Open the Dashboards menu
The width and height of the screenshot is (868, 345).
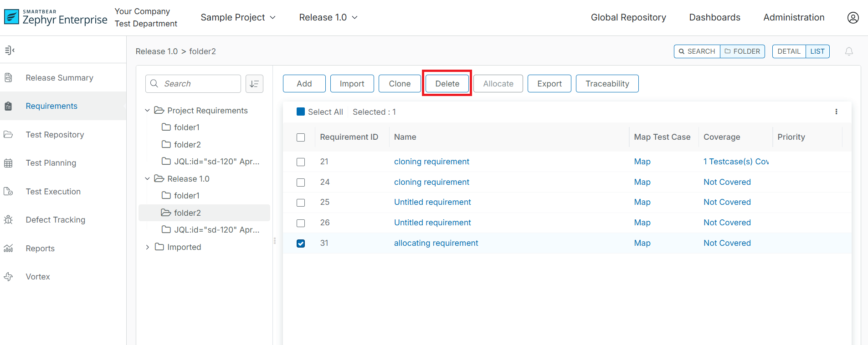coord(714,17)
